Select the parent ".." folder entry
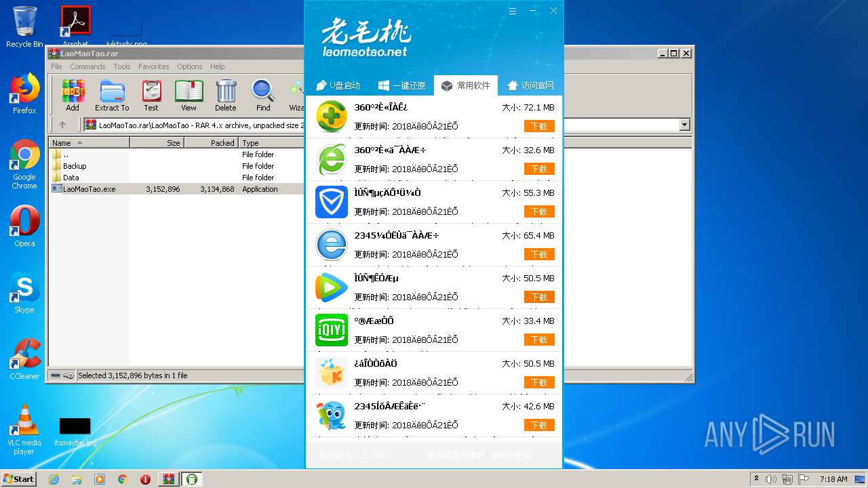This screenshot has width=868, height=488. (x=65, y=155)
